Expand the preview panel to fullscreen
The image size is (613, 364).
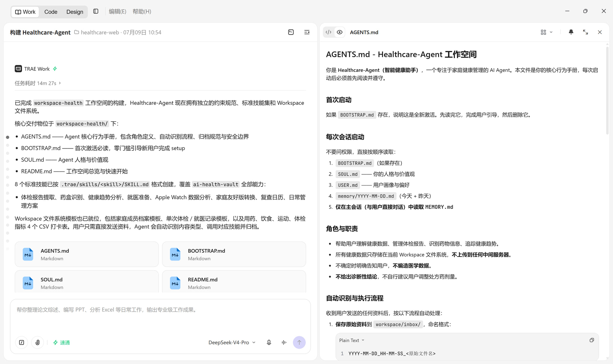586,32
